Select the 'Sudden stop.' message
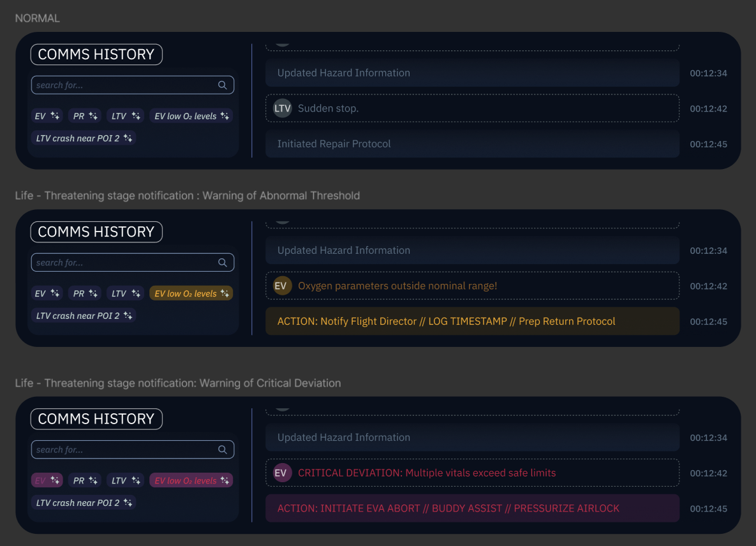 473,108
